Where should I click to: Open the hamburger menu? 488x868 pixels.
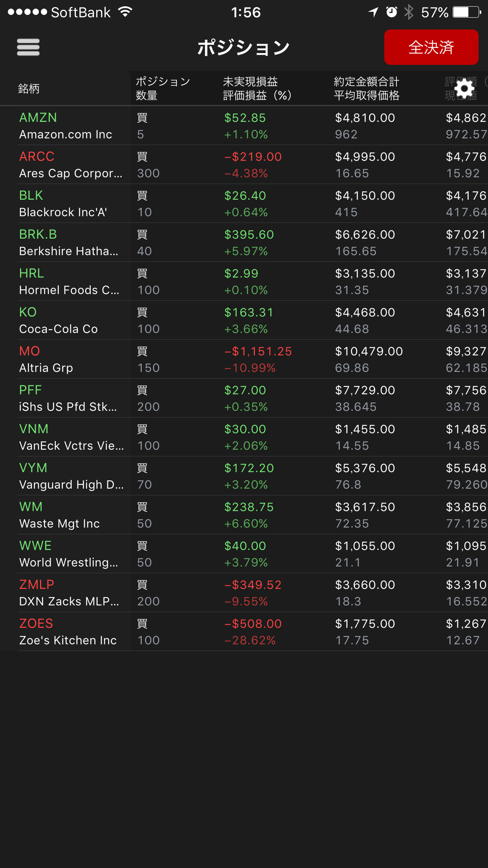(x=28, y=47)
